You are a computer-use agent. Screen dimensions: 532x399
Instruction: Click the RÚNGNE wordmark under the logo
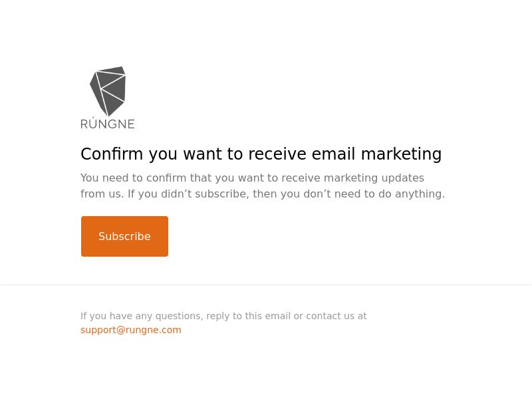pos(108,123)
